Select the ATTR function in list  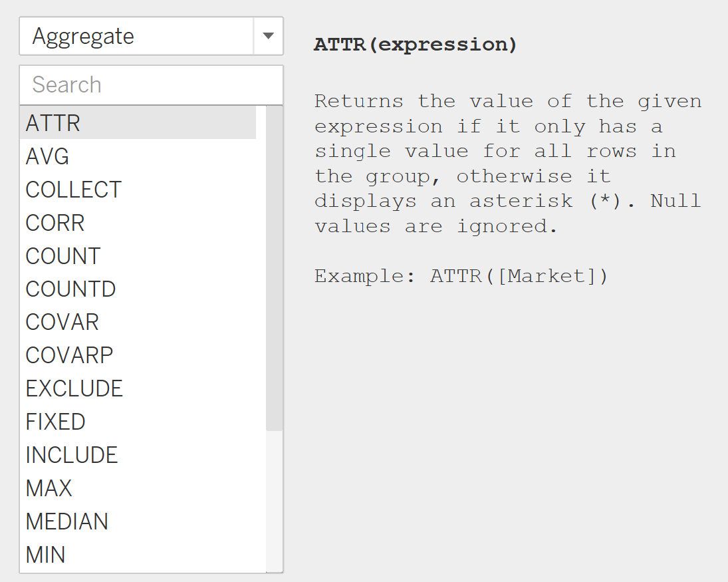point(53,123)
